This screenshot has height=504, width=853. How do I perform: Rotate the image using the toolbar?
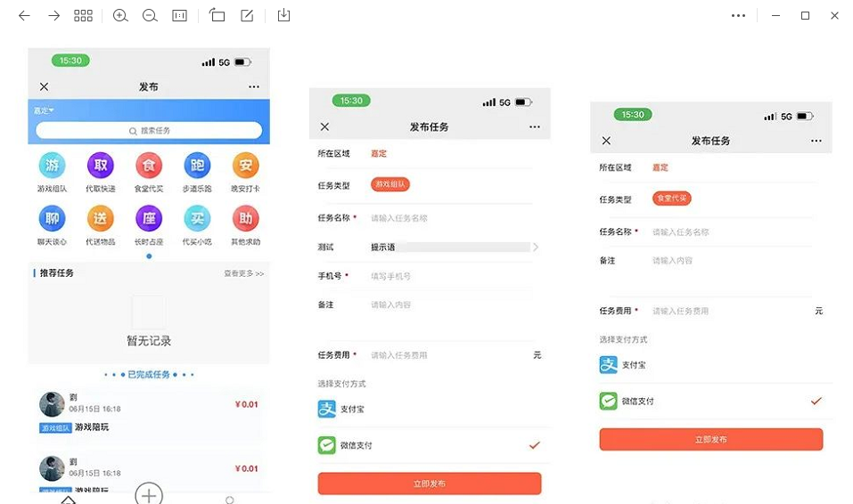click(217, 16)
